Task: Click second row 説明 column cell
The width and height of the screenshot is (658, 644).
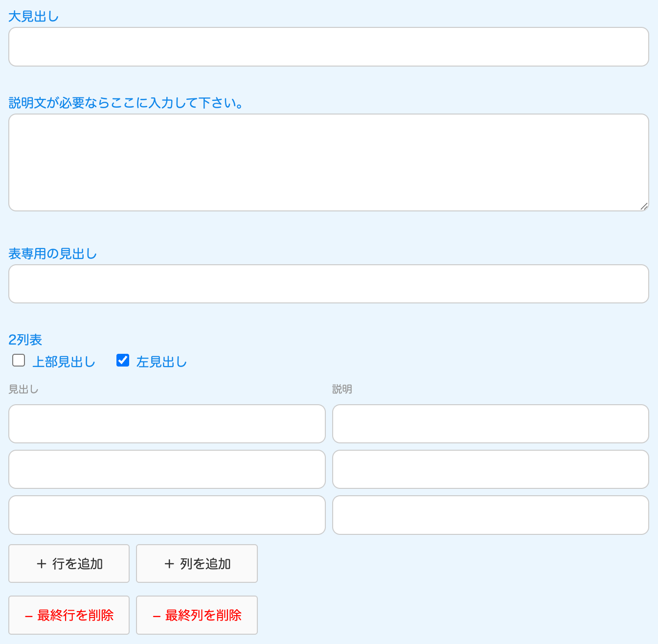Action: tap(490, 469)
